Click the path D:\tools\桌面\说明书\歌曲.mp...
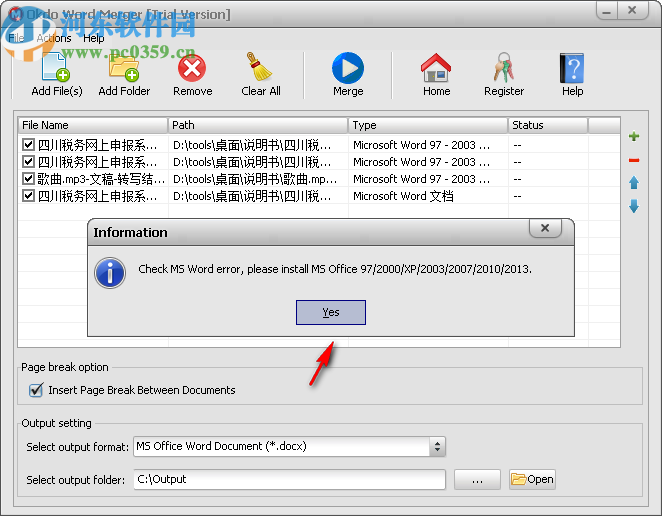The image size is (662, 516). pyautogui.click(x=255, y=179)
